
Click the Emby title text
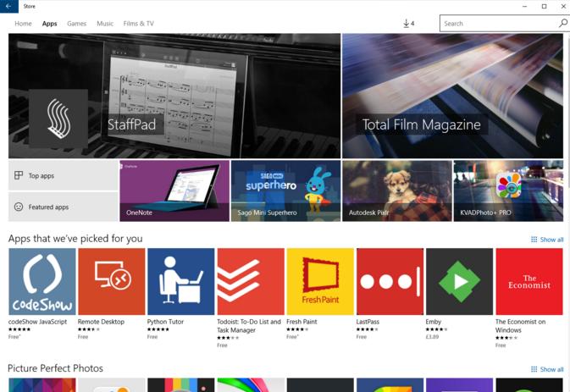(434, 322)
